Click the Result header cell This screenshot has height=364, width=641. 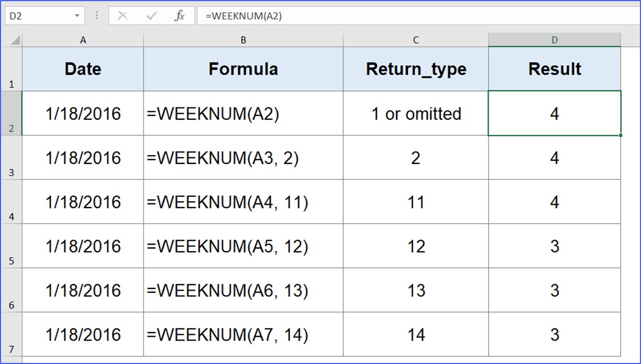(555, 69)
